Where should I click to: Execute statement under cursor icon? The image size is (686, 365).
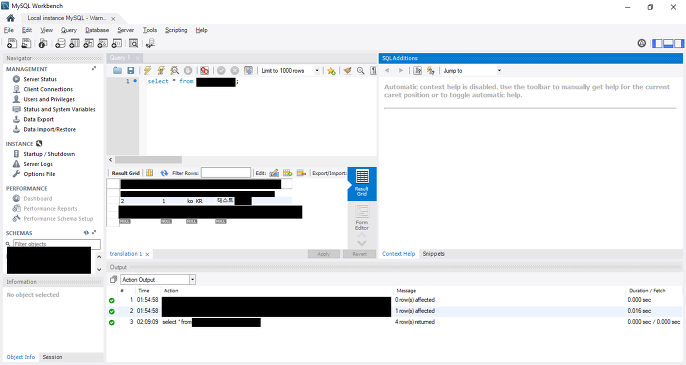(x=161, y=70)
